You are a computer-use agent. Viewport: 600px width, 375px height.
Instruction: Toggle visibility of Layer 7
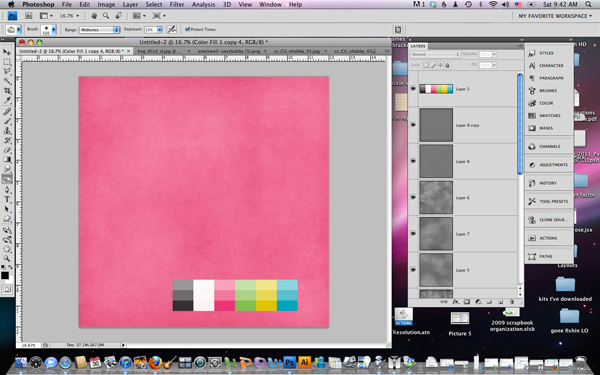(413, 233)
